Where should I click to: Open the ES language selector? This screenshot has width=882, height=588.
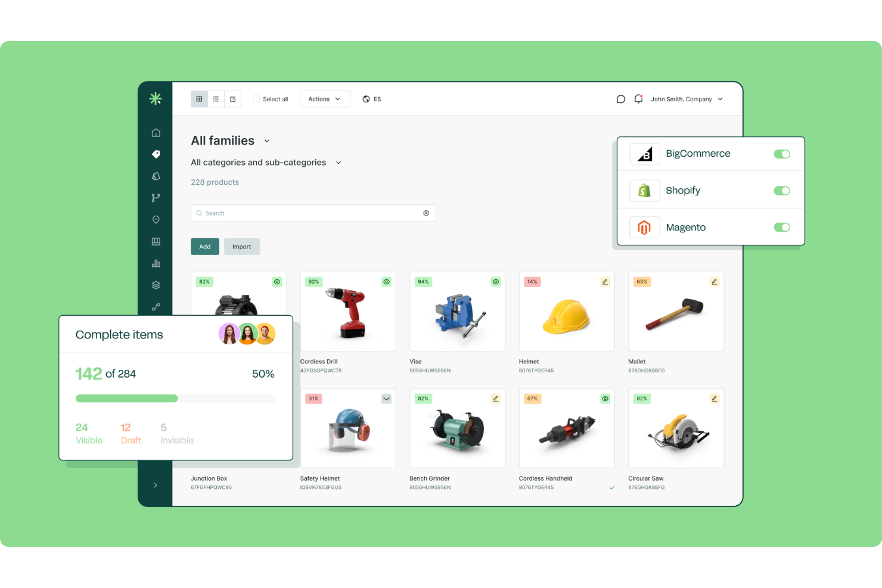[372, 99]
